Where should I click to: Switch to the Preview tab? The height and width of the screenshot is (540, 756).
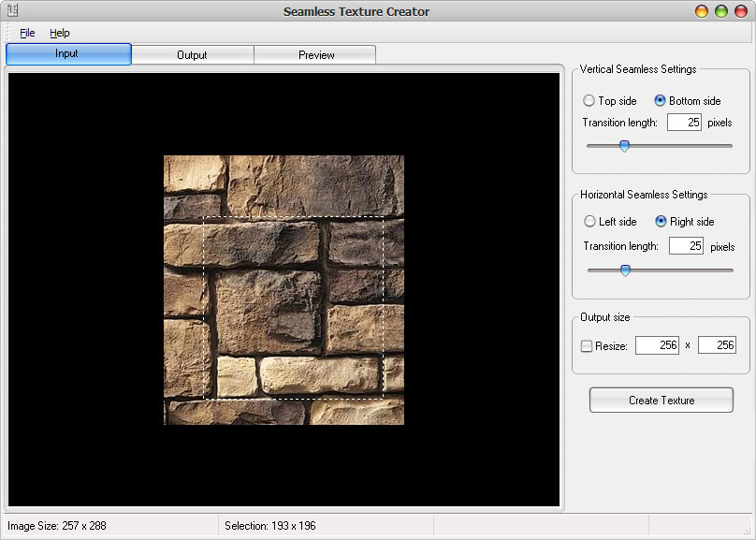pos(314,54)
